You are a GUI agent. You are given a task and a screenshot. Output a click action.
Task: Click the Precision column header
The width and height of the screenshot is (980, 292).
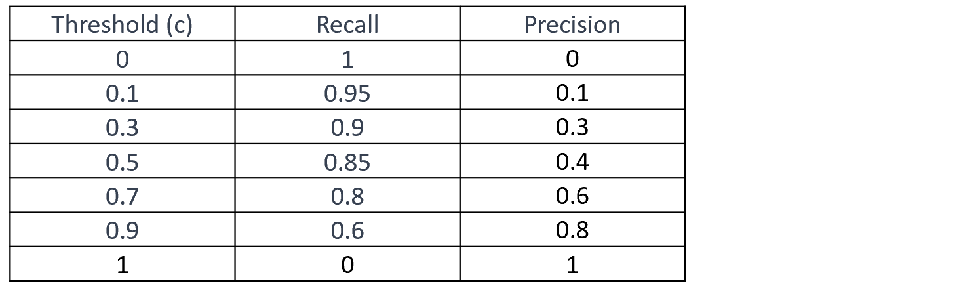pos(572,24)
